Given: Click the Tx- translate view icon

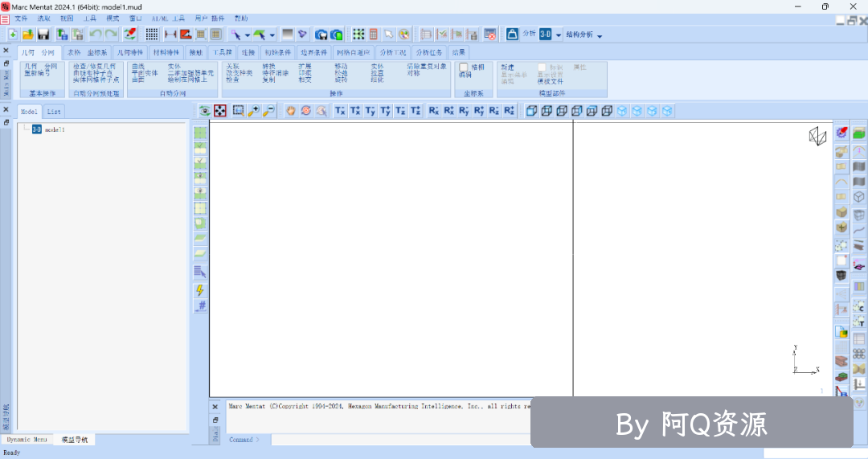Looking at the screenshot, I should (x=340, y=111).
